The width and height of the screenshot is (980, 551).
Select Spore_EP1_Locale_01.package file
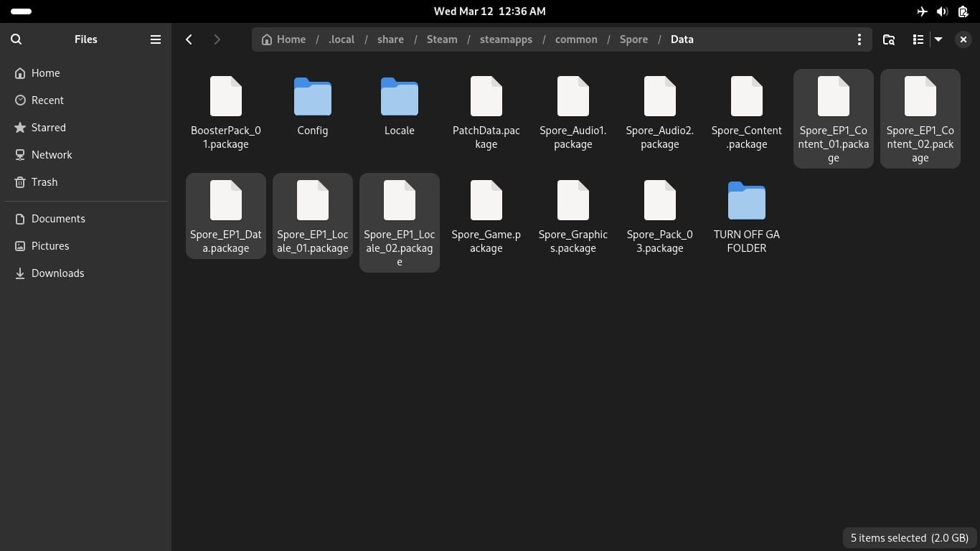tap(313, 216)
